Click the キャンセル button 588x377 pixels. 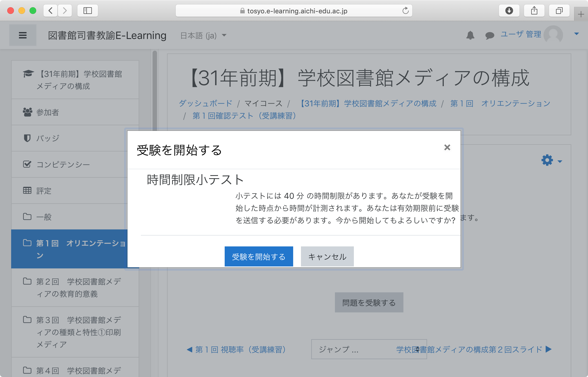327,256
